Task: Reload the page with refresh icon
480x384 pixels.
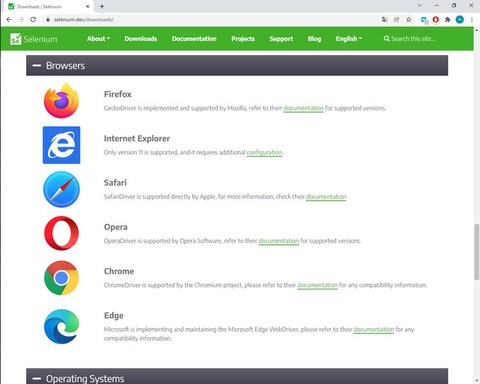Action: (33, 20)
